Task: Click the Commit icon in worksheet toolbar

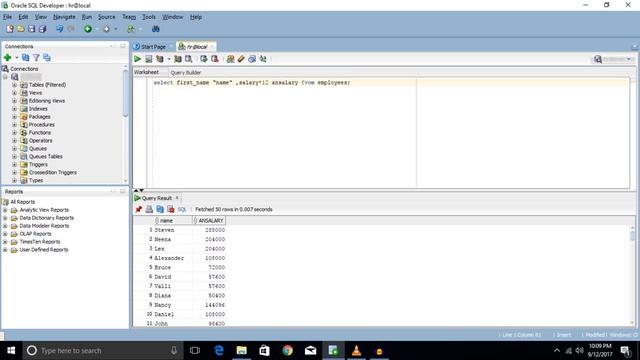Action: click(204, 59)
